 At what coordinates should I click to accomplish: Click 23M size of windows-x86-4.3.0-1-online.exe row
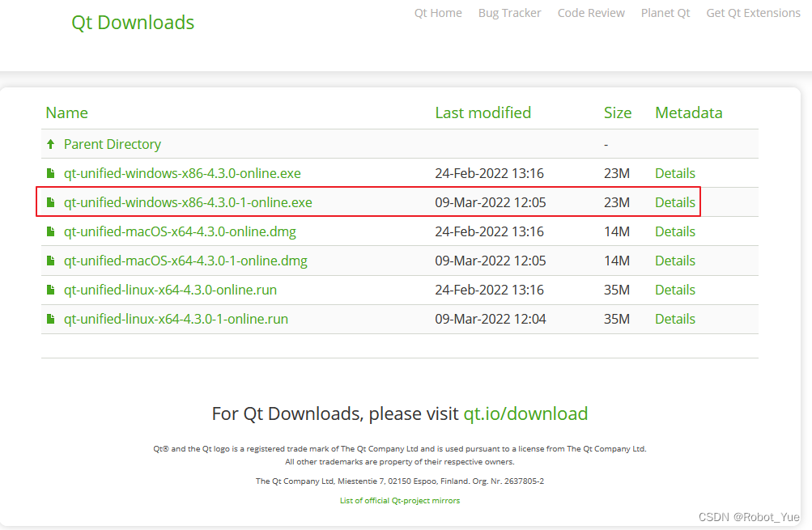click(x=617, y=201)
